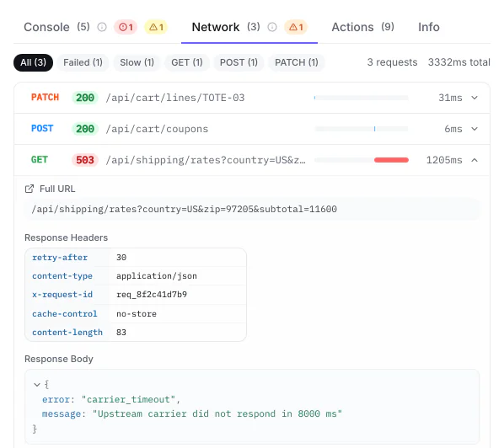Click the 6ms duration value
Viewport: 504px width, 448px height.
click(x=453, y=129)
